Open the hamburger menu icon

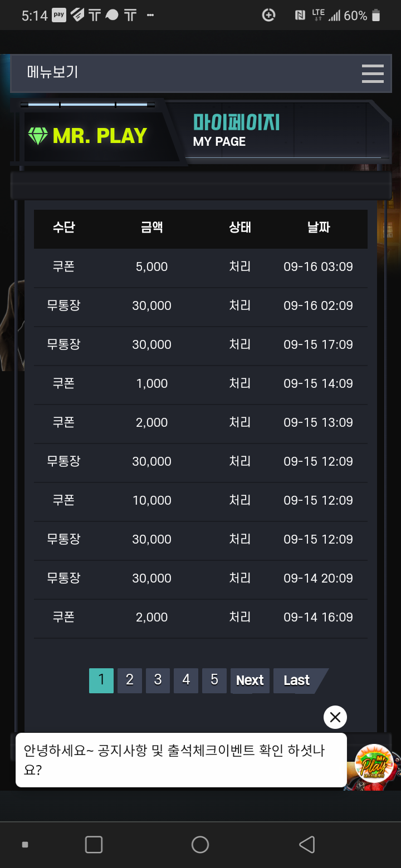click(373, 73)
